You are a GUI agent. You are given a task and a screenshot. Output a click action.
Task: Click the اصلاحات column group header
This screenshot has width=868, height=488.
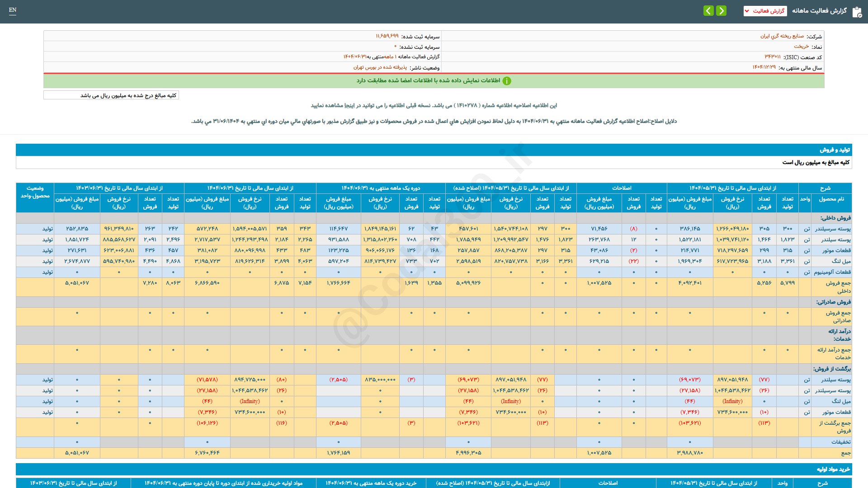[x=622, y=188]
